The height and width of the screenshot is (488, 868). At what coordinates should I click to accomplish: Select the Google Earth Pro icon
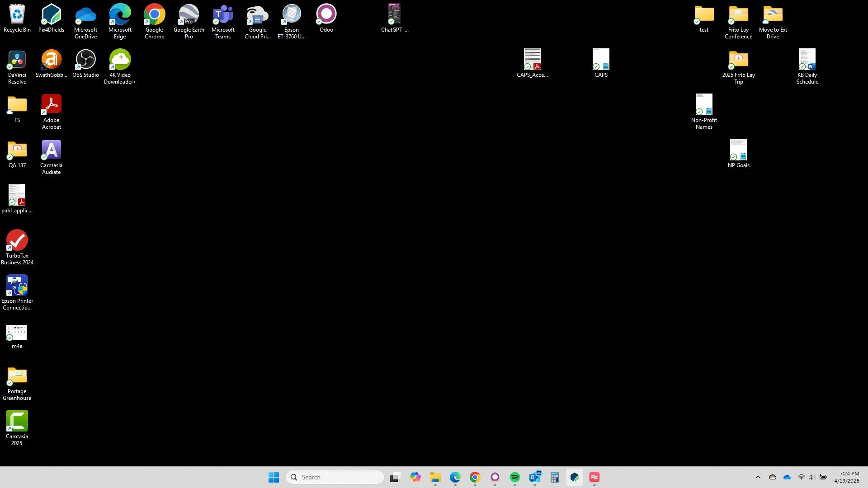(189, 15)
